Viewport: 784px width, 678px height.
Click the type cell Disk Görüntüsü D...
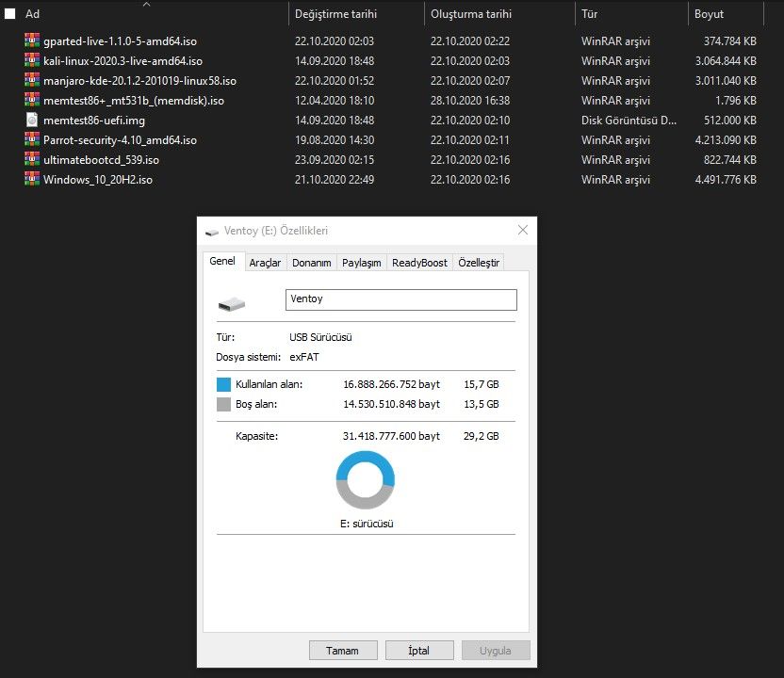point(629,121)
